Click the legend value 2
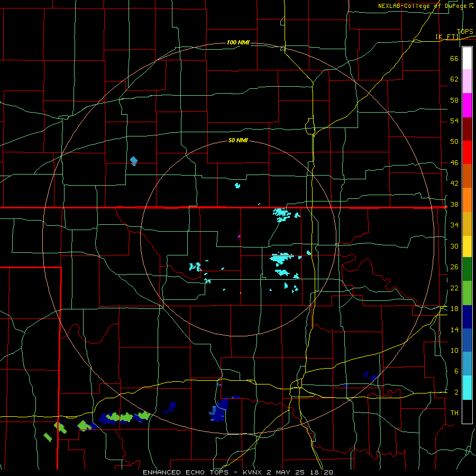The height and width of the screenshot is (476, 476). pos(456,392)
